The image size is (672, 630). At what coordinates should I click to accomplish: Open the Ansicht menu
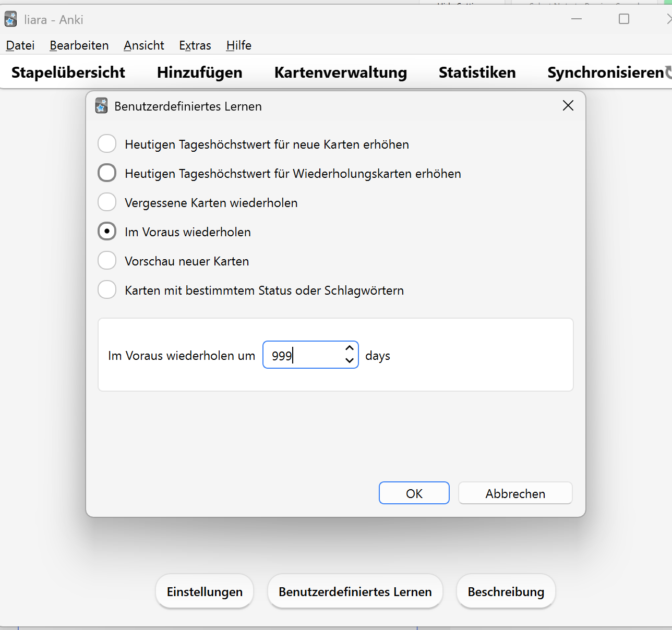pyautogui.click(x=144, y=45)
